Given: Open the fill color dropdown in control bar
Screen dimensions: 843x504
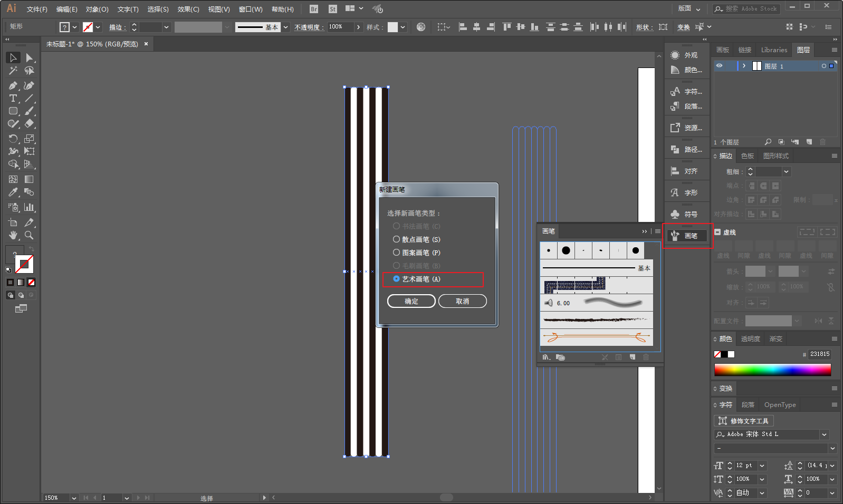Looking at the screenshot, I should tap(75, 27).
